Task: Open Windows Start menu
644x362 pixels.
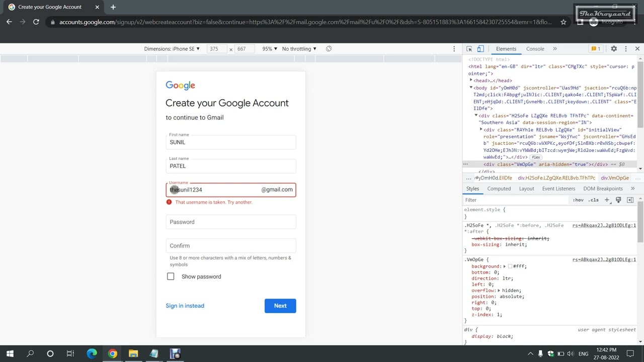Action: tap(10, 354)
